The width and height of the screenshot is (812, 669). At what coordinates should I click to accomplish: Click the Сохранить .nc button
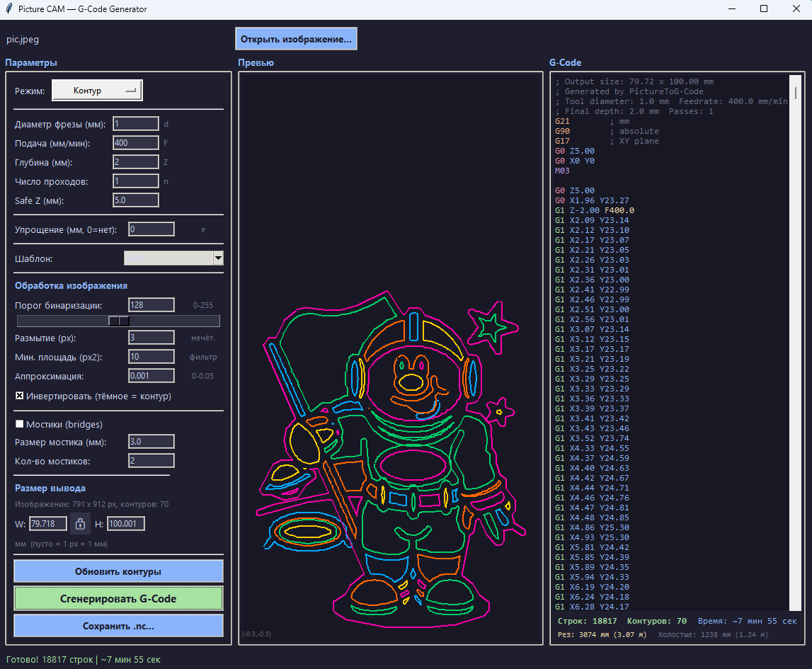pos(118,626)
